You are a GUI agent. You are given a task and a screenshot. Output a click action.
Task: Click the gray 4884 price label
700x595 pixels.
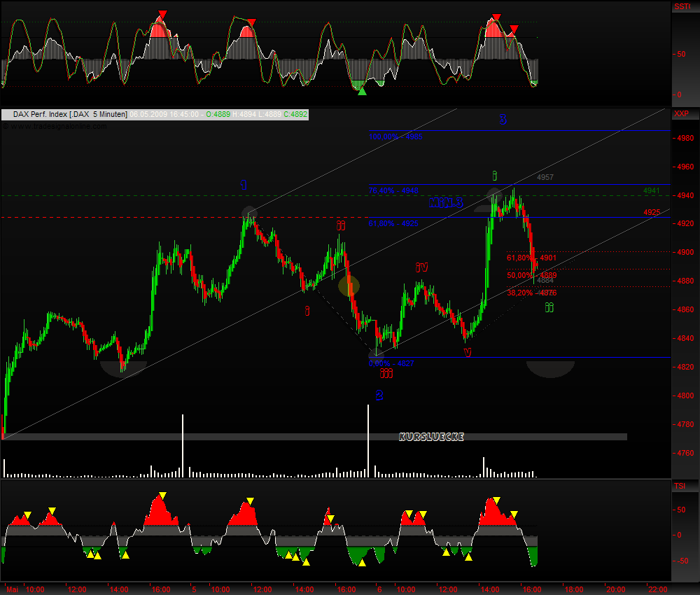coord(545,280)
